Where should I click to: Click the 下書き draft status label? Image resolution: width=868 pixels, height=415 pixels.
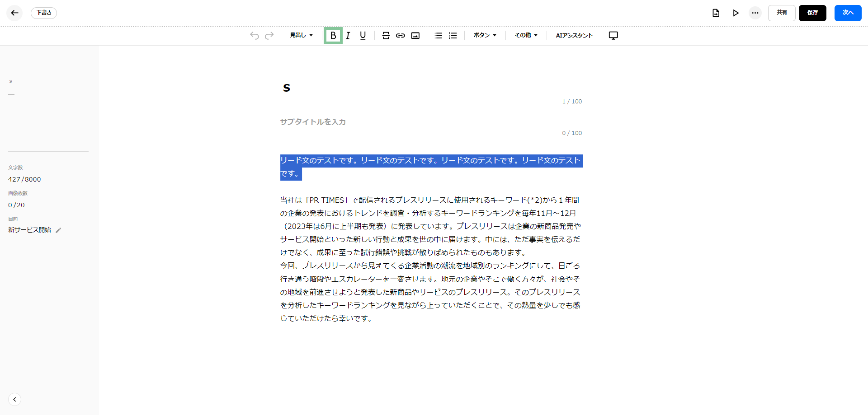pos(44,13)
